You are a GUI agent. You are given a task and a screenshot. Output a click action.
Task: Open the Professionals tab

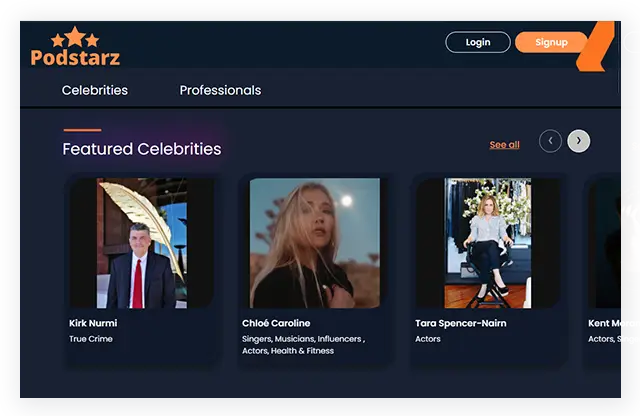point(220,90)
